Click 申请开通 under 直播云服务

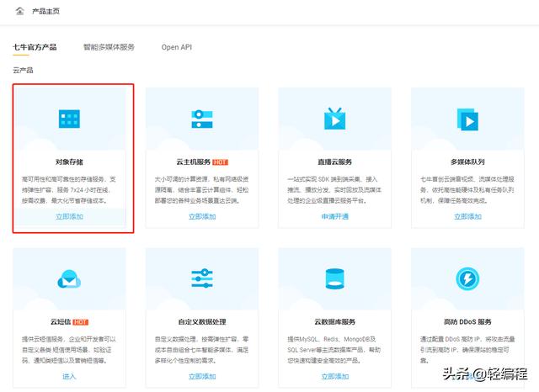pos(335,216)
